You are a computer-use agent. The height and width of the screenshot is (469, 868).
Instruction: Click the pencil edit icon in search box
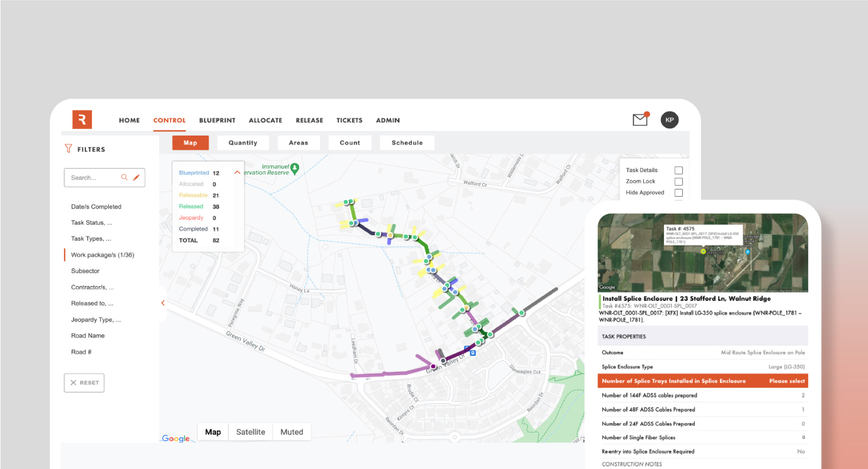136,177
